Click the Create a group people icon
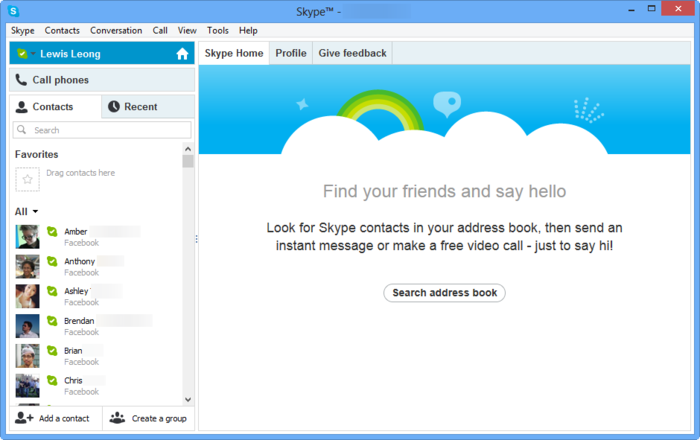Viewport: 700px width, 440px height. (118, 418)
